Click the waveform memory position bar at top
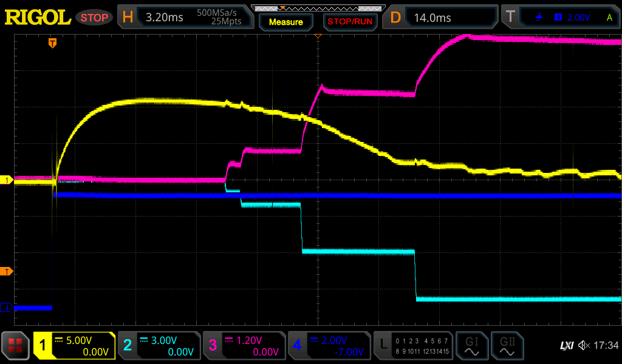Screen dimensions: 622x364 click(x=317, y=8)
